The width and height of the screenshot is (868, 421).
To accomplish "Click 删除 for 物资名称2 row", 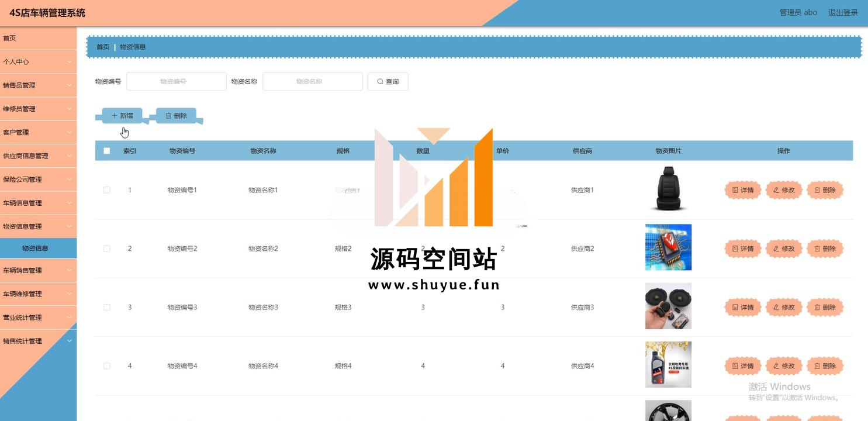I will pyautogui.click(x=825, y=249).
